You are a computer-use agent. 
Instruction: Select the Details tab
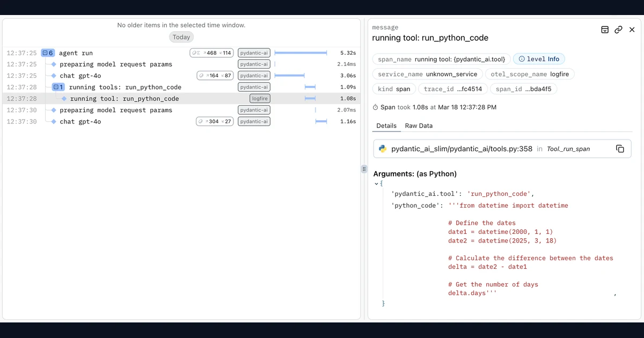click(386, 126)
